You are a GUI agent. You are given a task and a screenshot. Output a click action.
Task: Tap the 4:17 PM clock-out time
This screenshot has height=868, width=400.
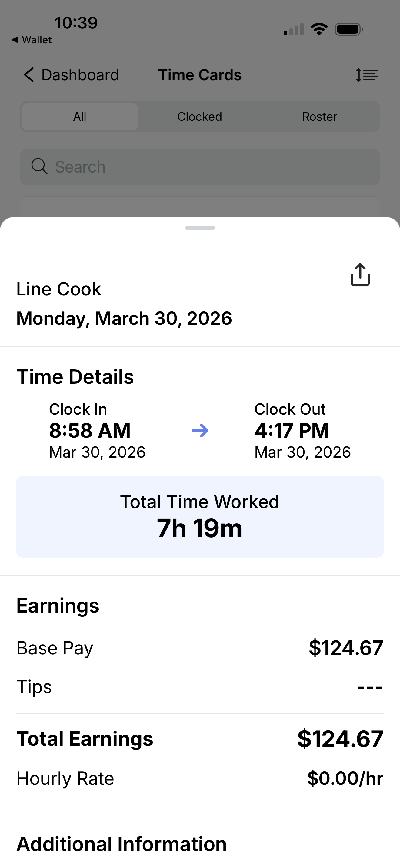pyautogui.click(x=292, y=430)
